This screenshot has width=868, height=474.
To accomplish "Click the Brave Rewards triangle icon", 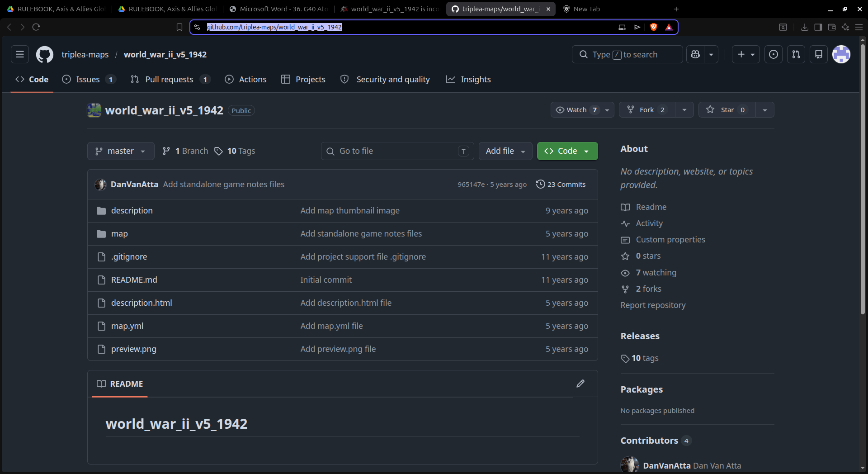I will point(669,27).
